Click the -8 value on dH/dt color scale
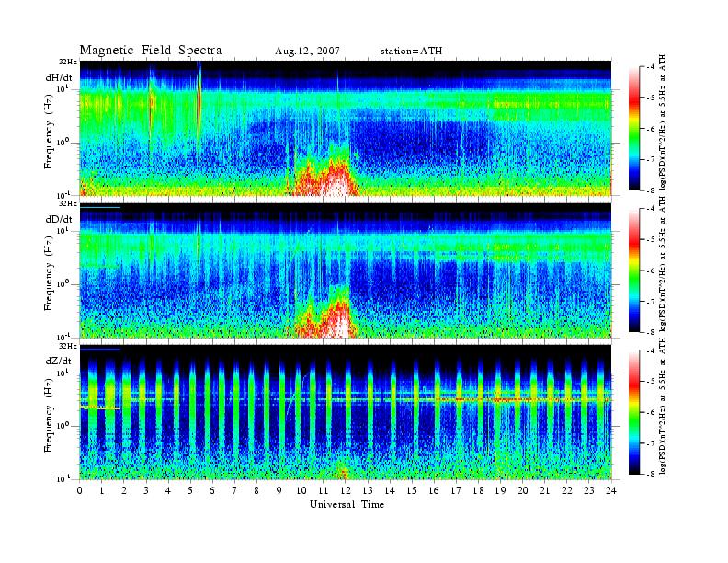Image resolution: width=728 pixels, height=563 pixels. click(x=650, y=190)
